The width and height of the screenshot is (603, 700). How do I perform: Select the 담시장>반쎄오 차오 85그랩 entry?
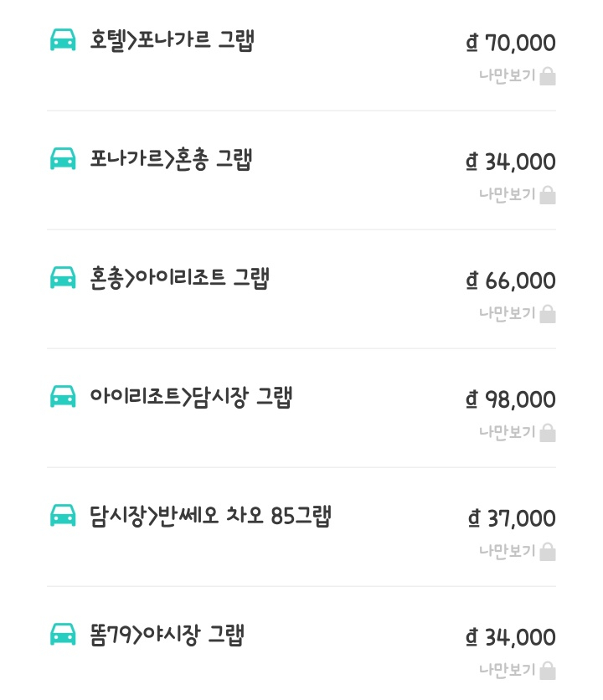coord(210,516)
